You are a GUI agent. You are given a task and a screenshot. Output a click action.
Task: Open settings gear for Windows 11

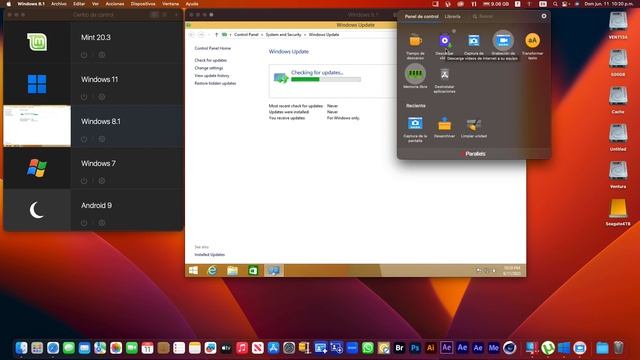(x=102, y=97)
